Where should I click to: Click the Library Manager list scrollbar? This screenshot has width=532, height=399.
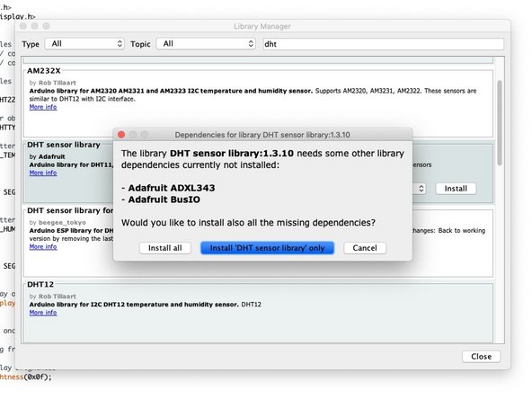coord(500,123)
